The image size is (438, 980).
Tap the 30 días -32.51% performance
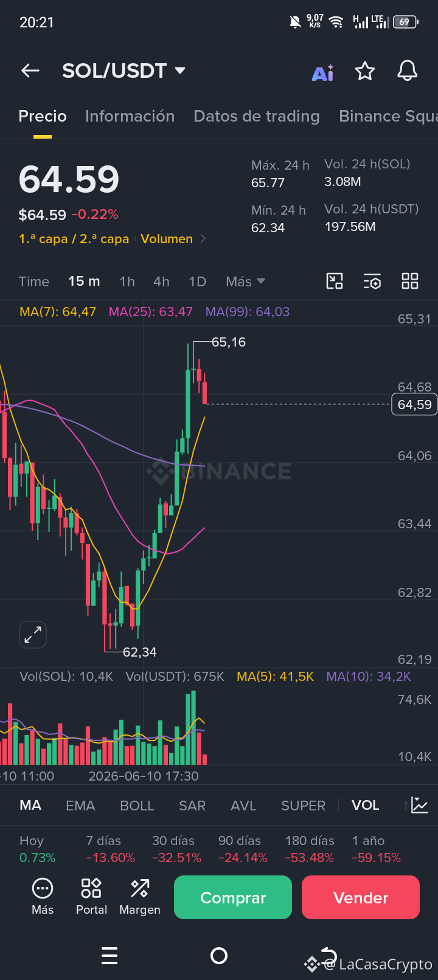point(176,849)
